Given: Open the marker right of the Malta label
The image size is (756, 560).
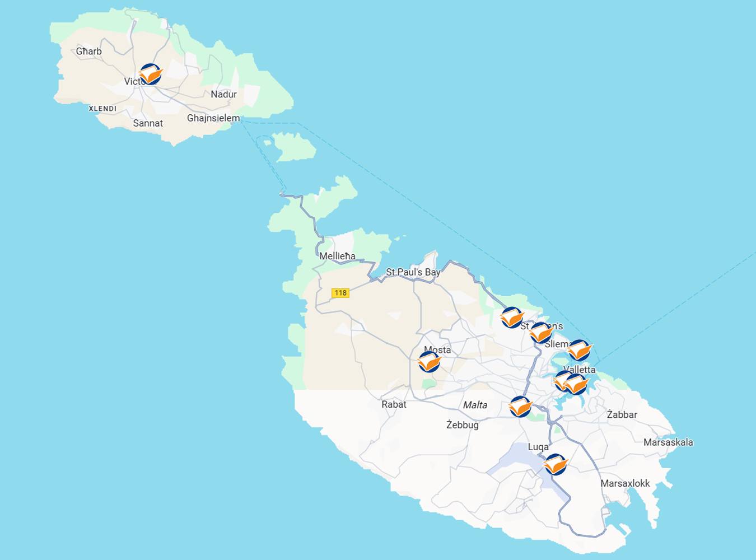Looking at the screenshot, I should click(x=520, y=407).
